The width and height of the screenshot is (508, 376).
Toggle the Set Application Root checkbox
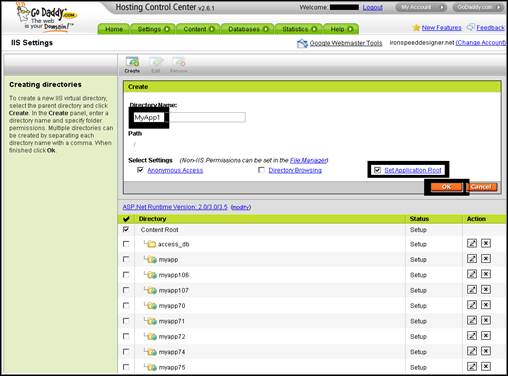tap(377, 170)
